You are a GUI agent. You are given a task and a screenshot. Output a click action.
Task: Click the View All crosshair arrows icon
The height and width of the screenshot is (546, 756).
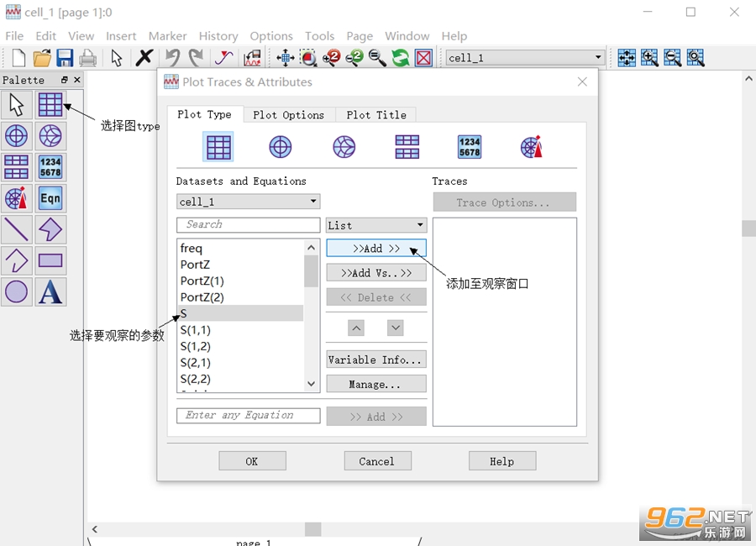click(286, 58)
